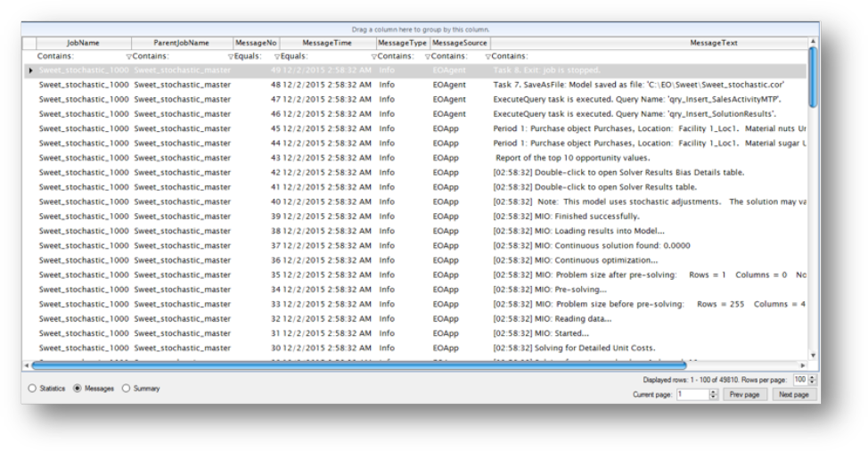The image size is (868, 451).
Task: Click the horizontal scrollbar thumb
Action: (356, 365)
